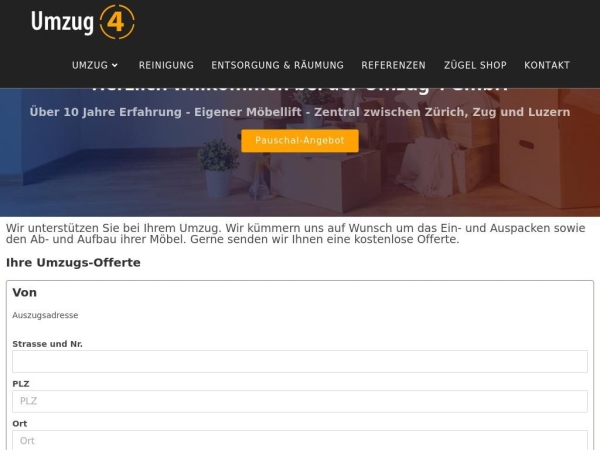Click the 'Von' section title

(x=24, y=293)
